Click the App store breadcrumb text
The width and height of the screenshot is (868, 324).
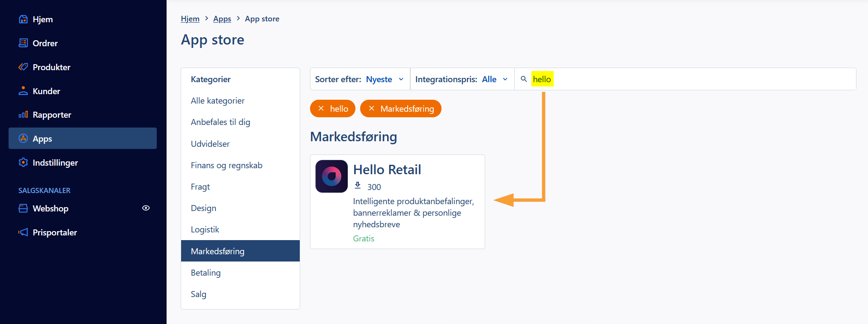coord(262,19)
